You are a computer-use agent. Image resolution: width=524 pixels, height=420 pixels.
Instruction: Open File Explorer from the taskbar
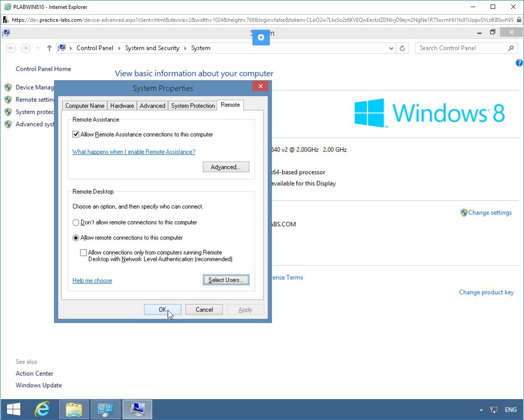[74, 409]
